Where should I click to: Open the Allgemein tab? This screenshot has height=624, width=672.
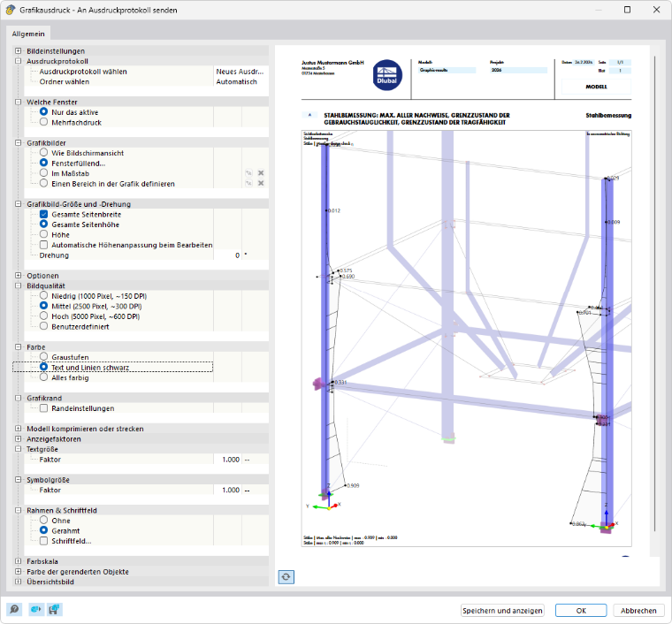click(28, 34)
